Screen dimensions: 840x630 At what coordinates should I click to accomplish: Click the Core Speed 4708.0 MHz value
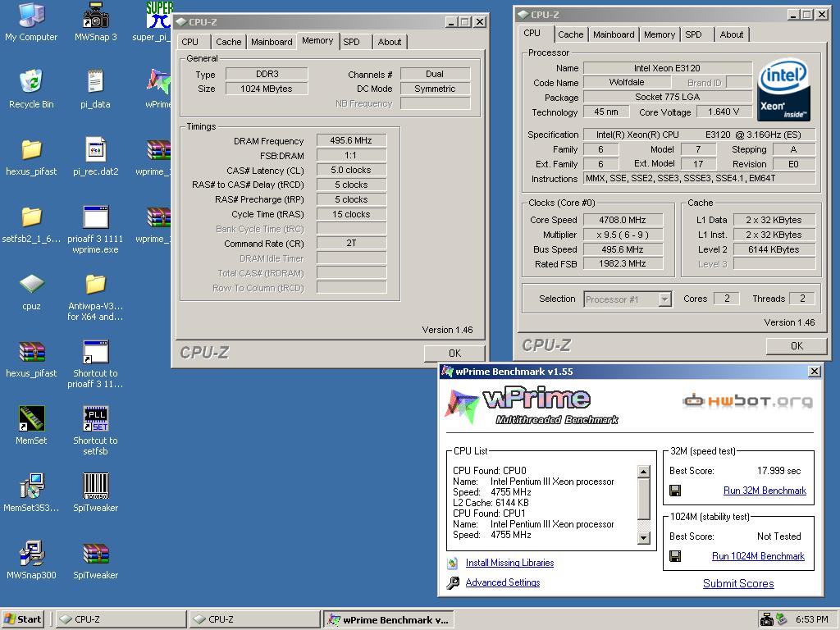point(623,220)
